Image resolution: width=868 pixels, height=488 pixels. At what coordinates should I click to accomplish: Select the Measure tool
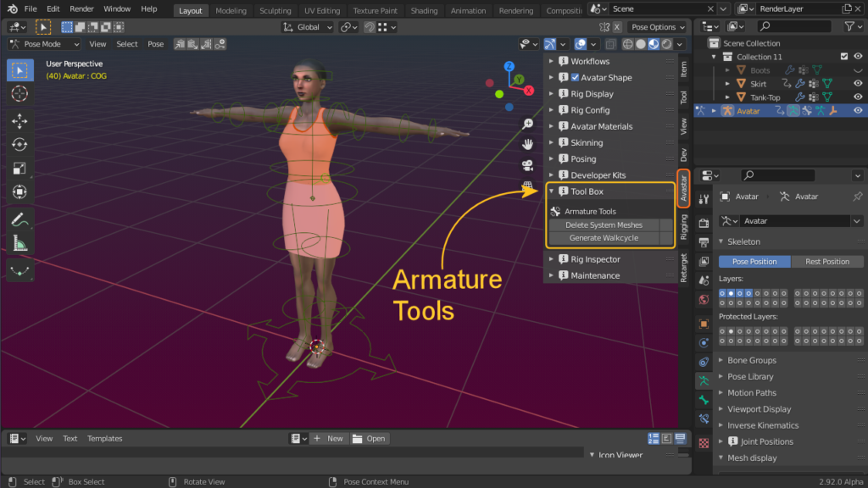[19, 241]
